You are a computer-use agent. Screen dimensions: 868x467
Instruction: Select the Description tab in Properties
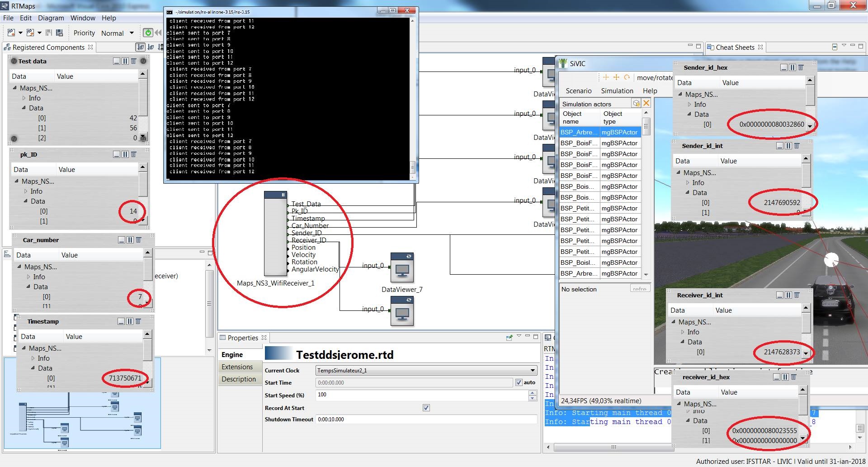239,379
